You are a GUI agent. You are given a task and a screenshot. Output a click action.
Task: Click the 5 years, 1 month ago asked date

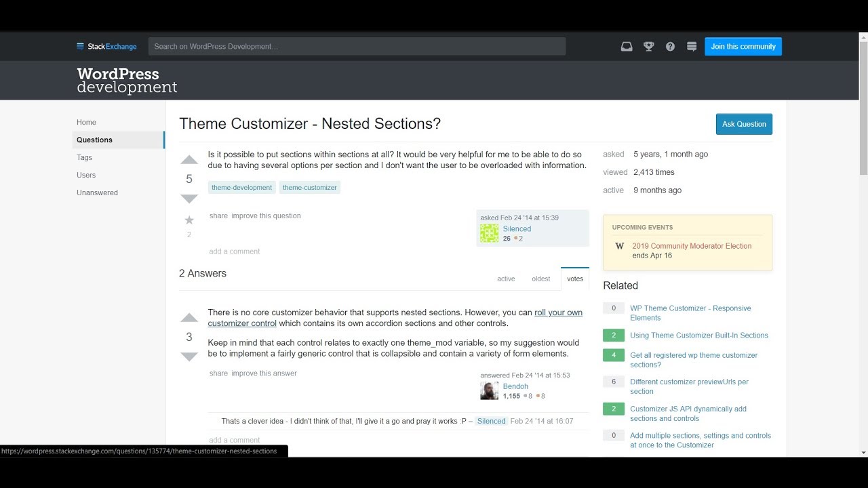click(x=671, y=155)
